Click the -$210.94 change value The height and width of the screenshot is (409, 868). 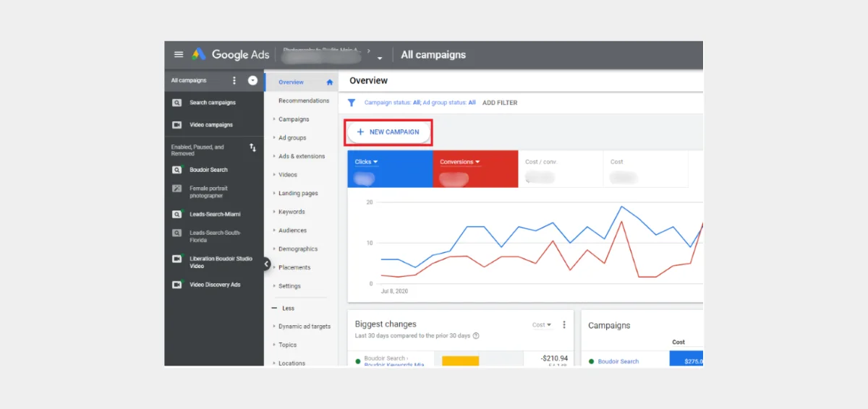pos(554,358)
